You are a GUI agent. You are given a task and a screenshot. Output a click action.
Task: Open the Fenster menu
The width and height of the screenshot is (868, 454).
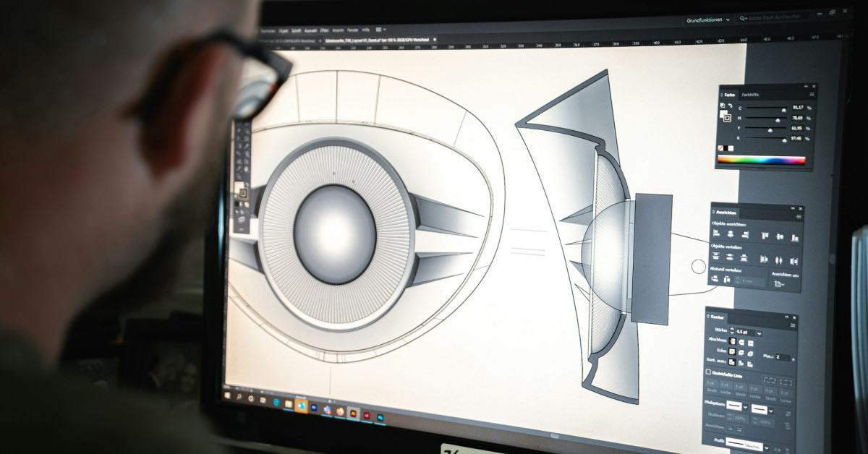pos(354,30)
